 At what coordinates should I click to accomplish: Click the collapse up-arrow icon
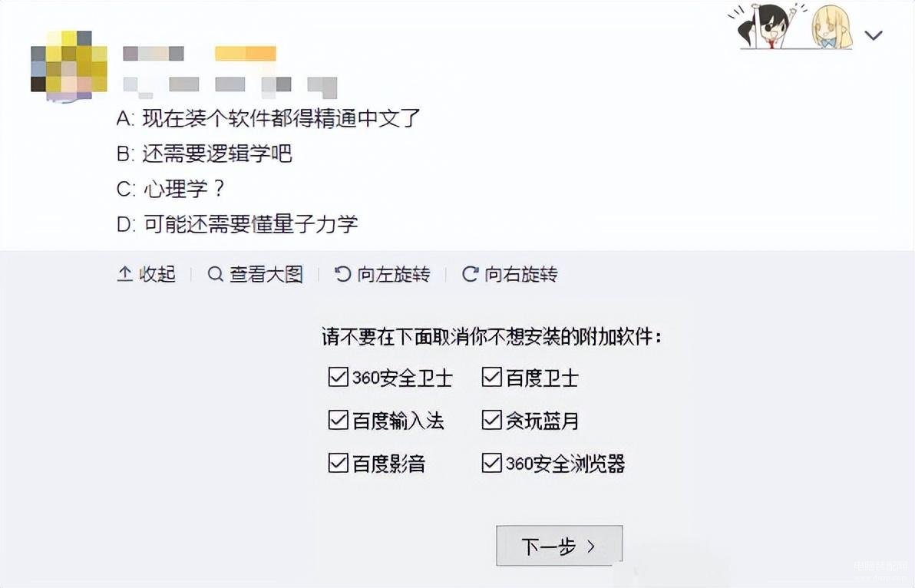(x=124, y=273)
